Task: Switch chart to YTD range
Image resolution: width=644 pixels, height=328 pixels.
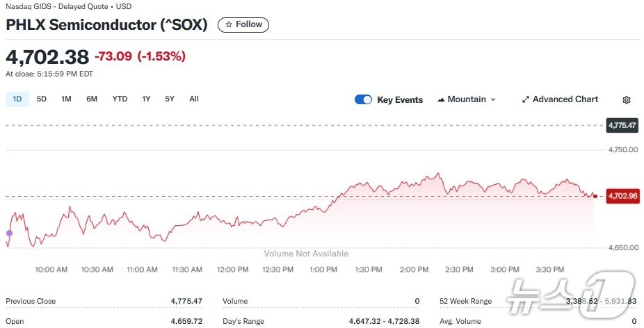Action: click(x=120, y=99)
